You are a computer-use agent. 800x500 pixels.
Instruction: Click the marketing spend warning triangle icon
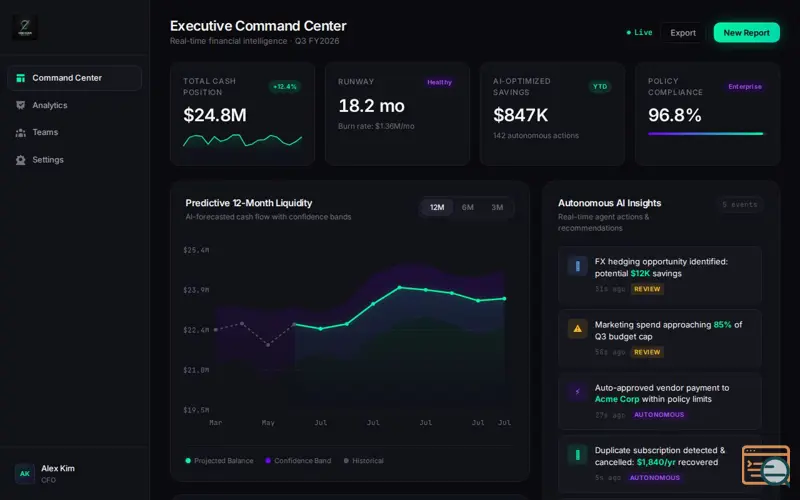(578, 329)
